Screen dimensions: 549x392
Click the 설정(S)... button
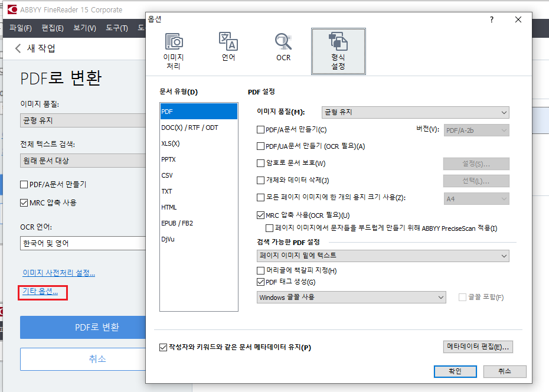tap(476, 164)
